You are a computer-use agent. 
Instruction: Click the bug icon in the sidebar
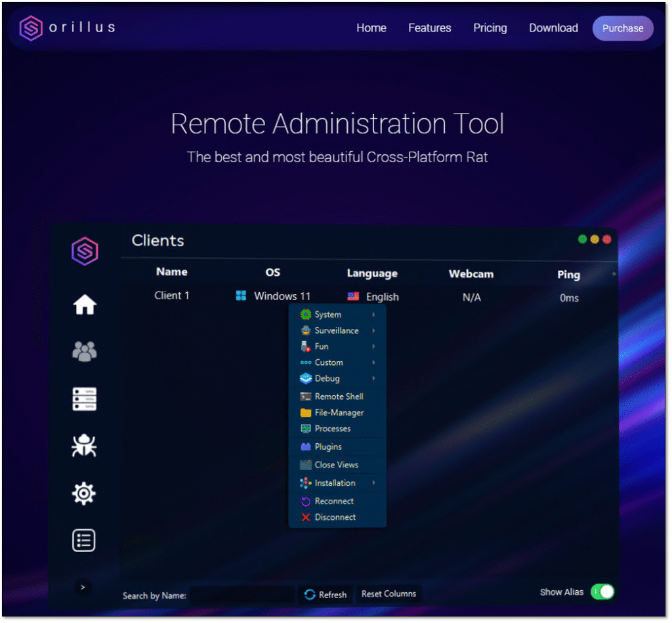pyautogui.click(x=85, y=446)
